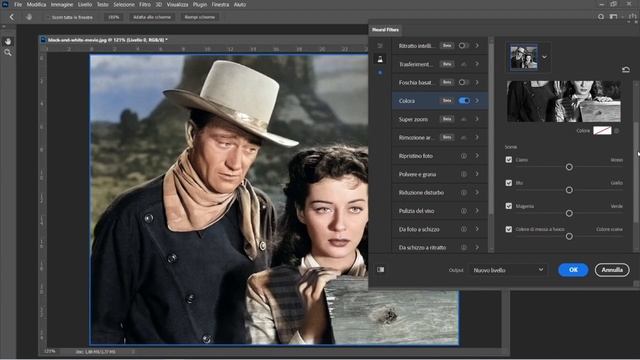640x360 pixels.
Task: Click the reset parameters arrow icon
Action: pyautogui.click(x=626, y=69)
